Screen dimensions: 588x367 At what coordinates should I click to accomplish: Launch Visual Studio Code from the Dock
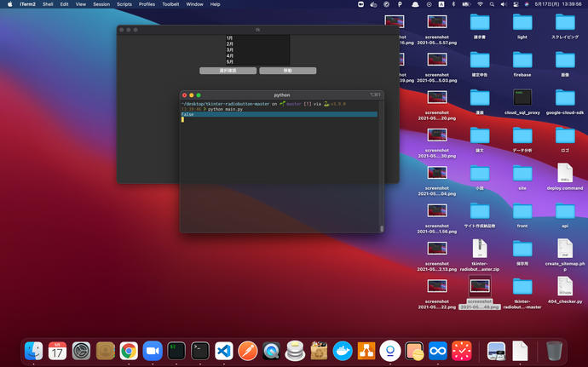pyautogui.click(x=224, y=352)
